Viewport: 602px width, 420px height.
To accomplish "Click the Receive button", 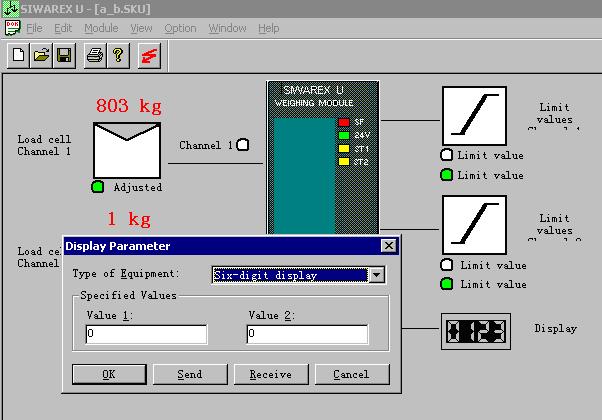I will tap(271, 374).
